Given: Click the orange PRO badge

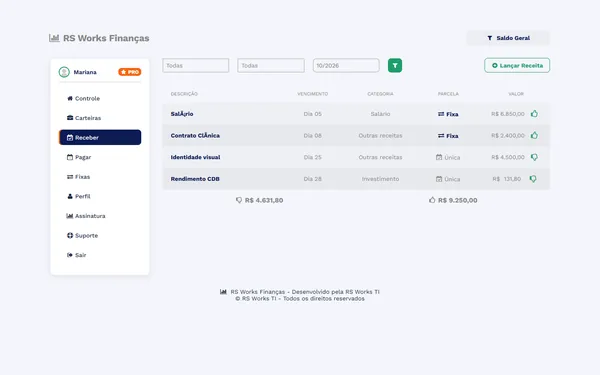Looking at the screenshot, I should coord(130,72).
